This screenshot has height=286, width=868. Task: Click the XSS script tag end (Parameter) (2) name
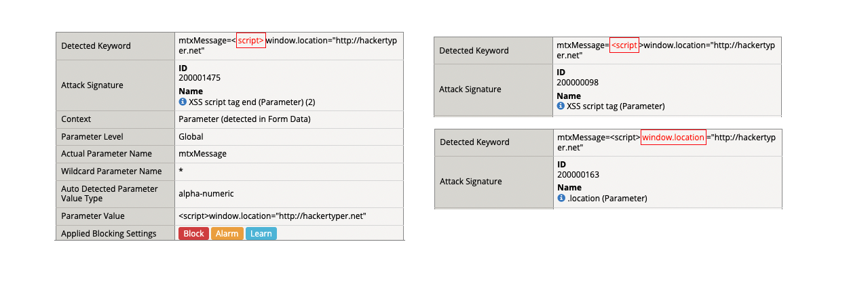click(252, 102)
